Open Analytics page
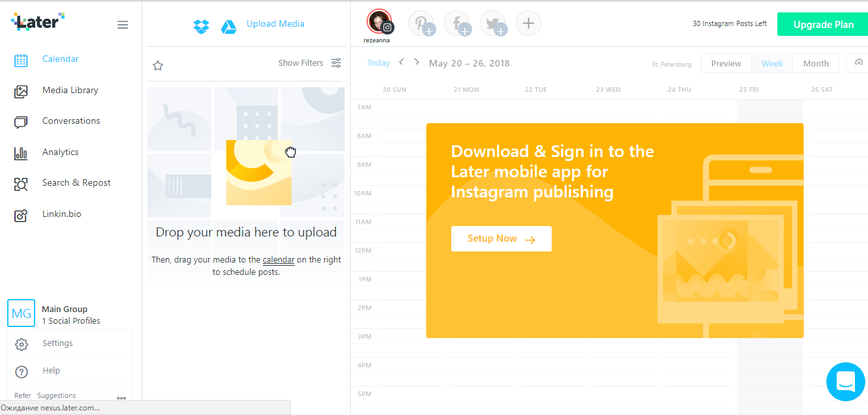The image size is (868, 415). (60, 152)
